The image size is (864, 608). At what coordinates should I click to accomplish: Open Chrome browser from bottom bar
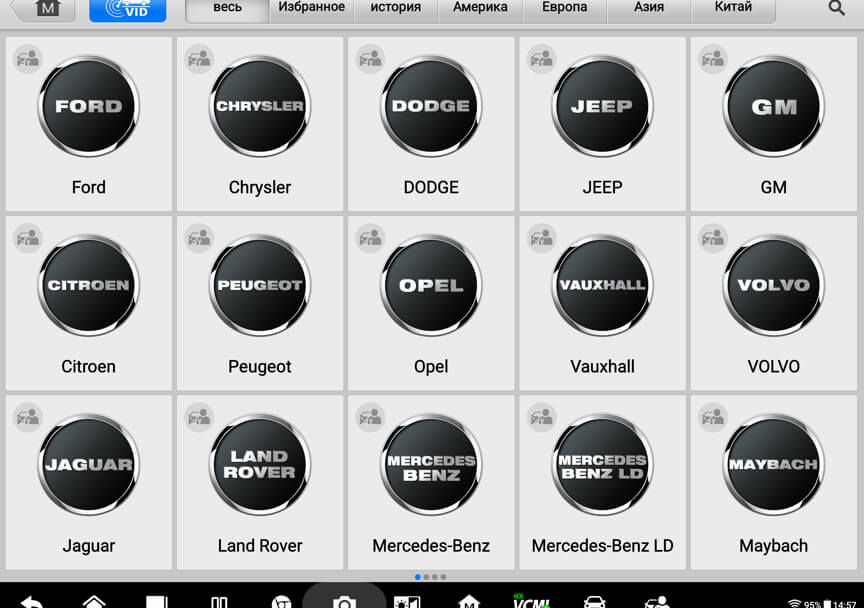point(282,601)
